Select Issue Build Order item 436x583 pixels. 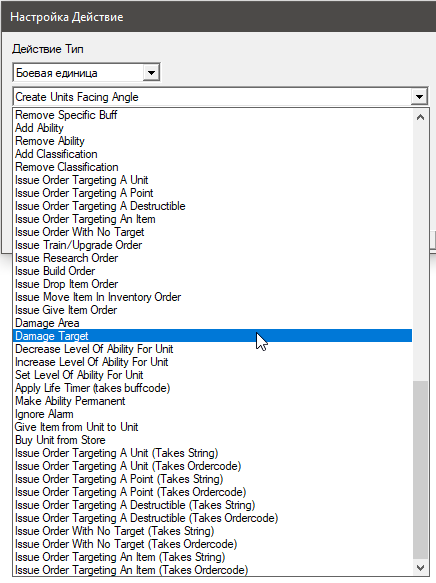coord(213,271)
